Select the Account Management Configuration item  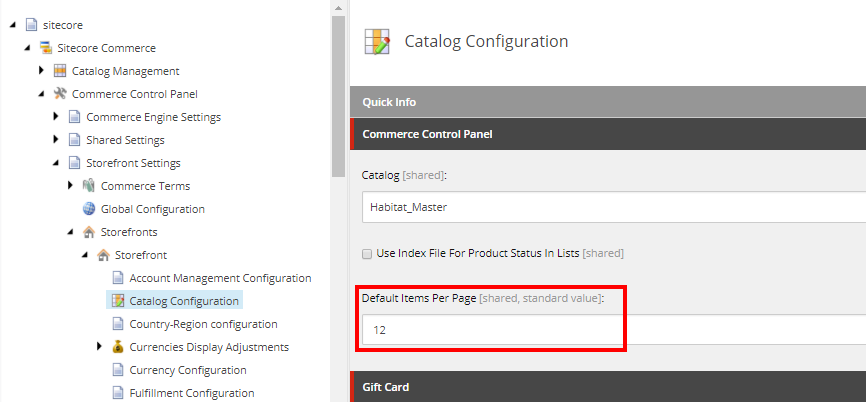[220, 278]
